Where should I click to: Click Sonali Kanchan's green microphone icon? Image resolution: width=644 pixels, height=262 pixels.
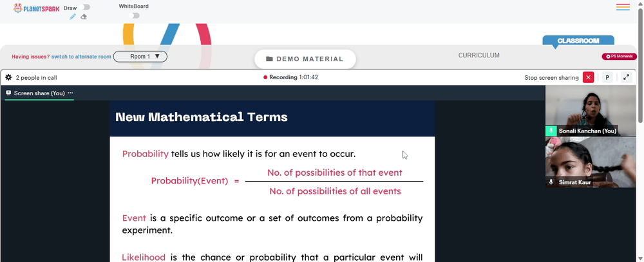[x=551, y=131]
